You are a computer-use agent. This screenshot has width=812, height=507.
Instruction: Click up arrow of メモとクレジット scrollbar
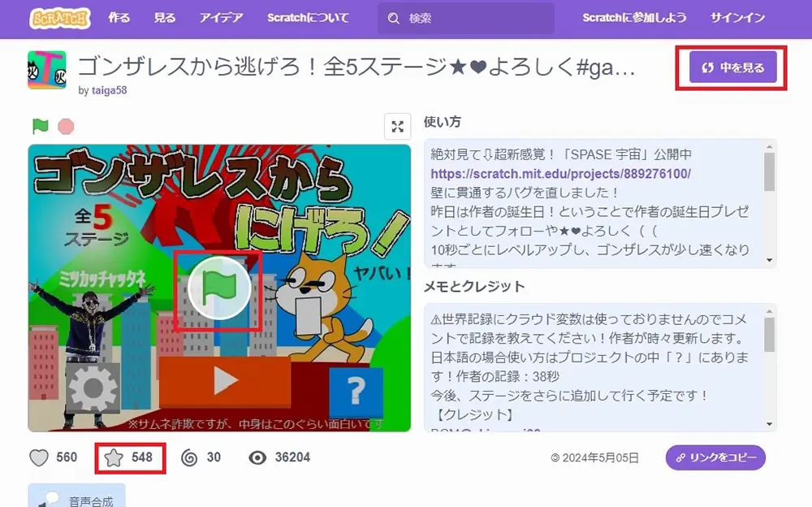pyautogui.click(x=770, y=311)
